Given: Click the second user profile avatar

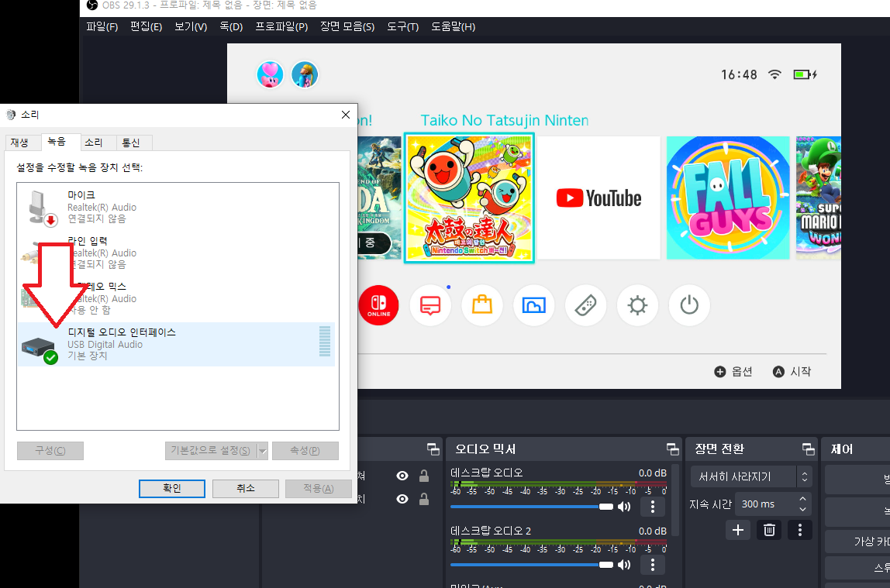Looking at the screenshot, I should [x=305, y=75].
